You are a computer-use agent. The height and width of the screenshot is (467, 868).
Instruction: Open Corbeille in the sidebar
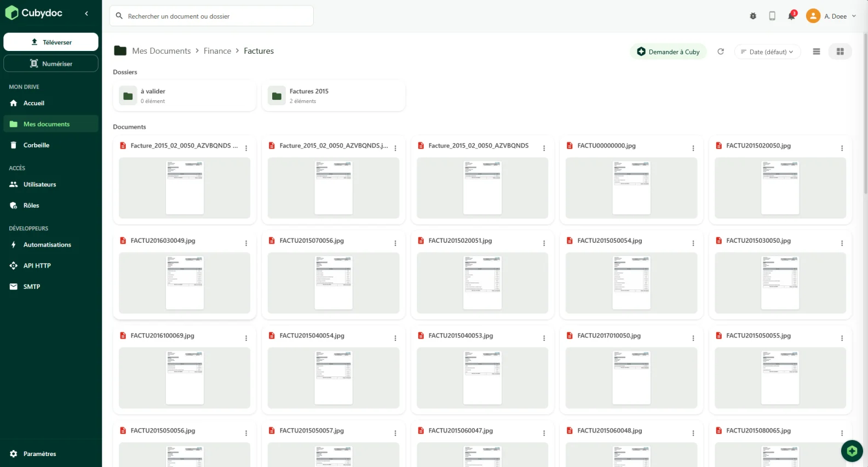coord(51,145)
